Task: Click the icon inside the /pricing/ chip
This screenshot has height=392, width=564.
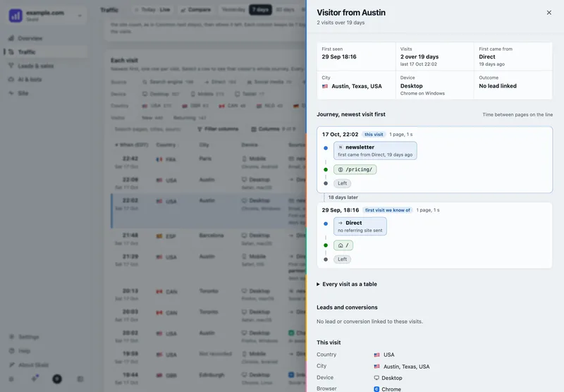Action: click(341, 169)
